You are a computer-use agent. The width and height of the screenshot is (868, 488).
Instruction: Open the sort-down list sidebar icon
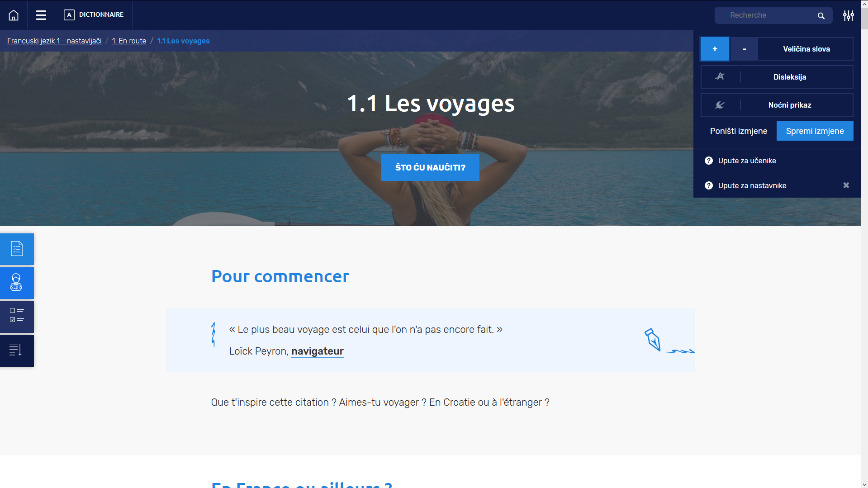pos(17,351)
